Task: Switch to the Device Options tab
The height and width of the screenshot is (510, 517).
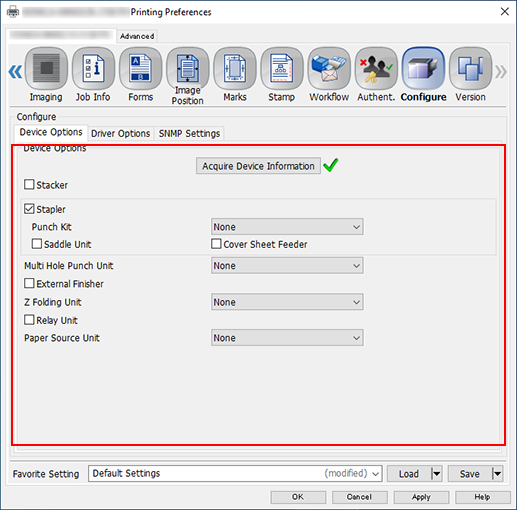Action: 51,132
